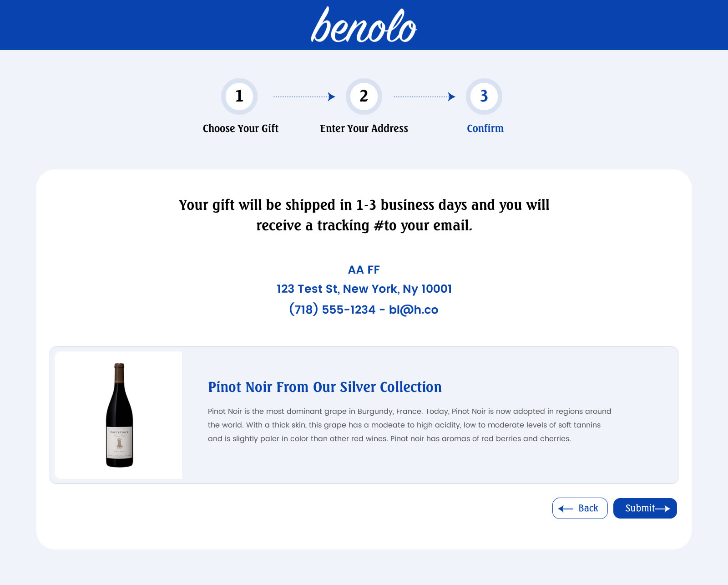Viewport: 728px width, 585px height.
Task: Click the shipping time notice heading
Action: 364,215
